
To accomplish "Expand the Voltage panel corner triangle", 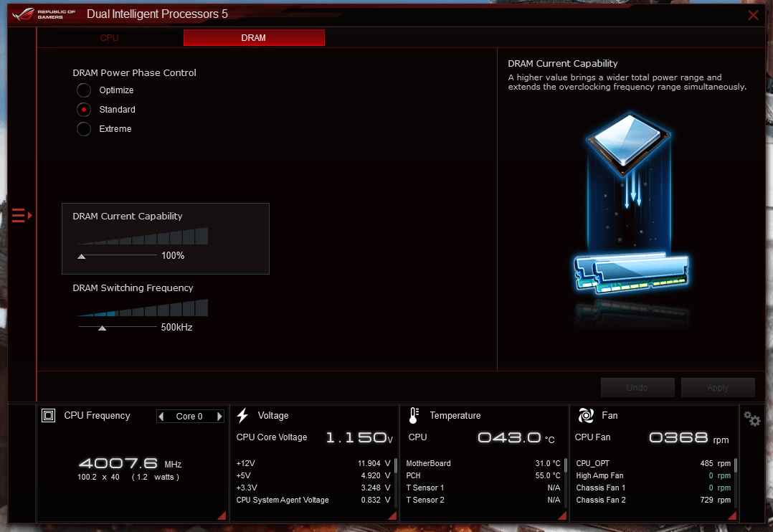I will (392, 516).
